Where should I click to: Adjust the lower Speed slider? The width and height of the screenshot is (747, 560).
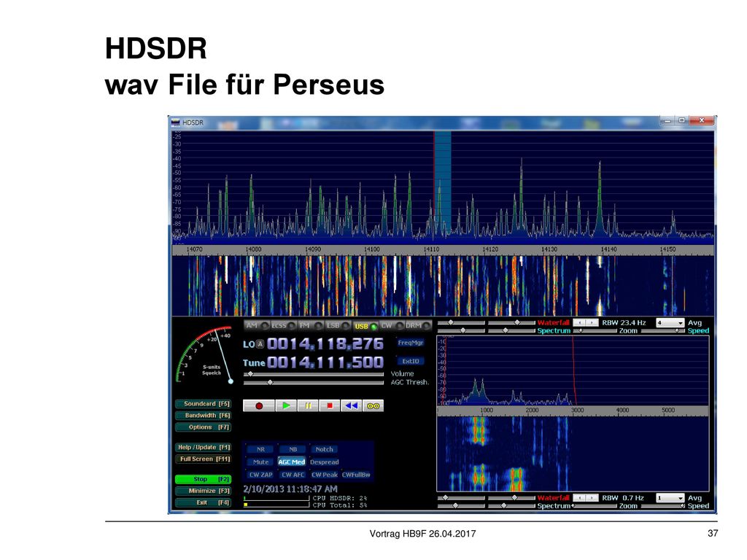663,506
